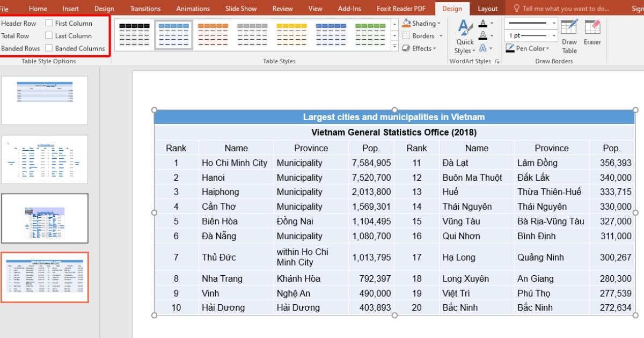The width and height of the screenshot is (644, 338).
Task: Open the Shading dropdown
Action: coord(422,23)
